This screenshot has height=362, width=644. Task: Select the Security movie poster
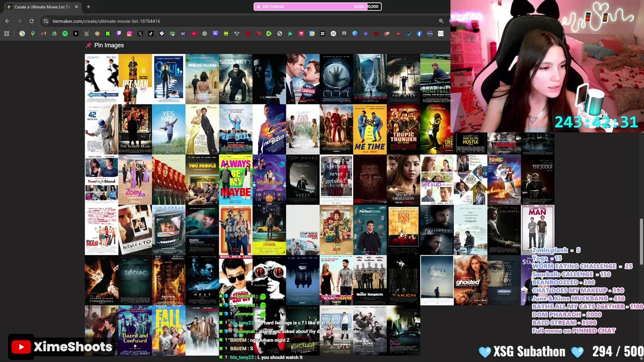(235, 79)
